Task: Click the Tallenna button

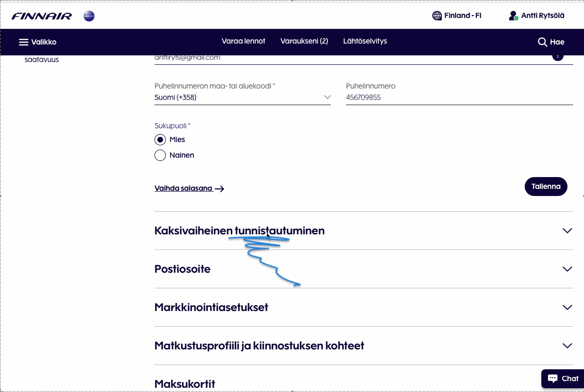Action: point(546,187)
